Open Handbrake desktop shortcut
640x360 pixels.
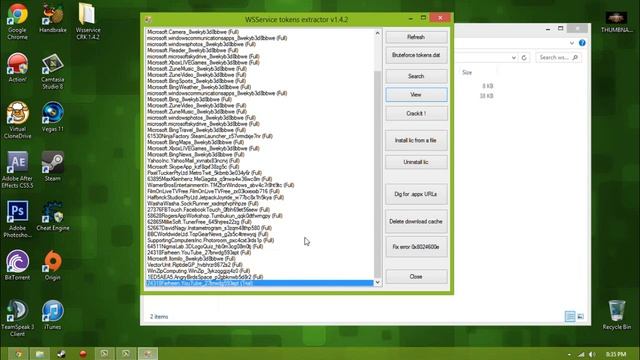coord(53,18)
